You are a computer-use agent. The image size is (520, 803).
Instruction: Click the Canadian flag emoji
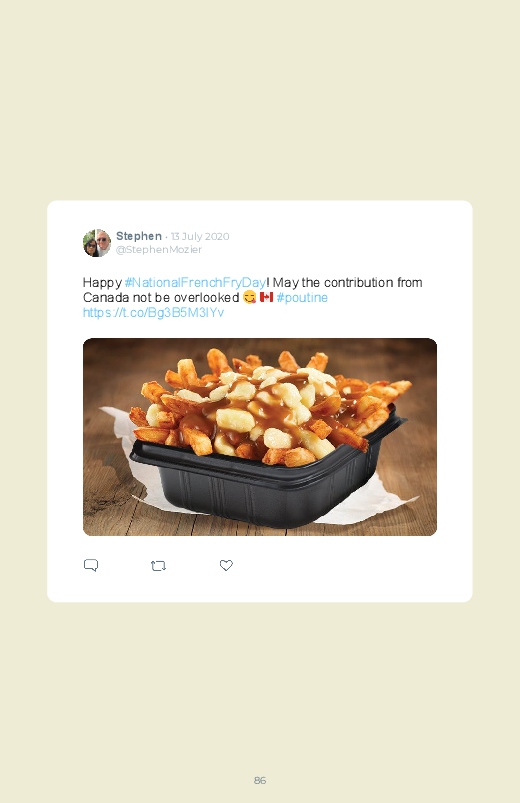(x=266, y=297)
